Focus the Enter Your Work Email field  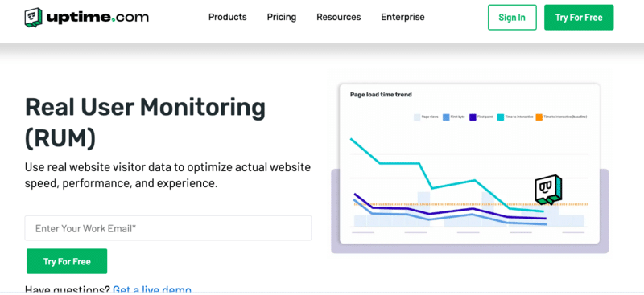[168, 228]
